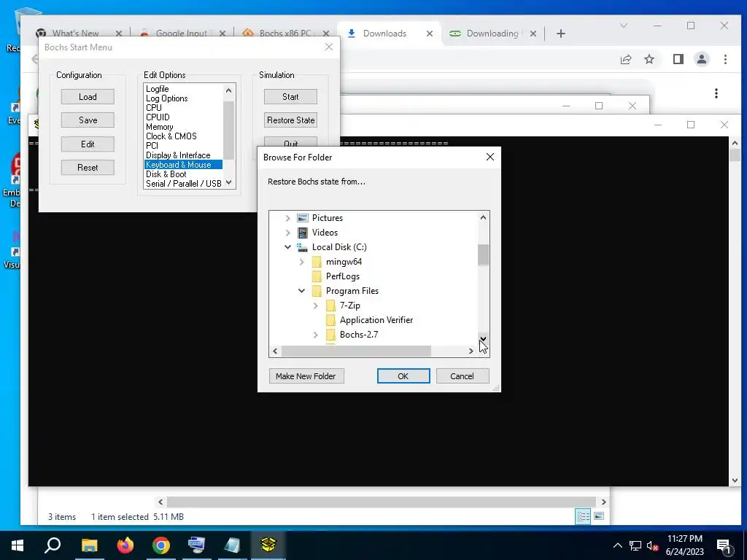Bookmark page with the star icon

(x=649, y=60)
